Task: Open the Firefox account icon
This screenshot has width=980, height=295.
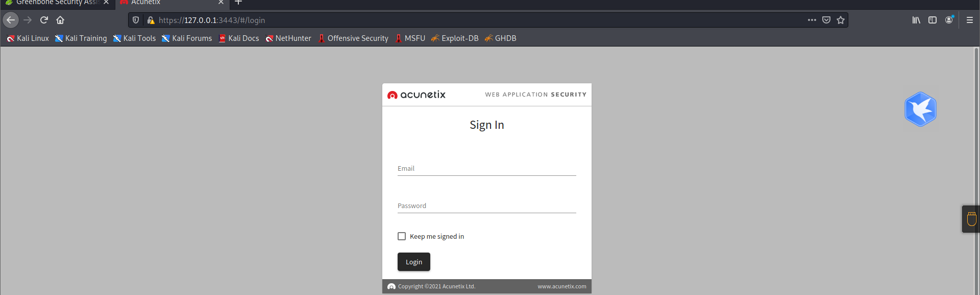Action: click(949, 20)
